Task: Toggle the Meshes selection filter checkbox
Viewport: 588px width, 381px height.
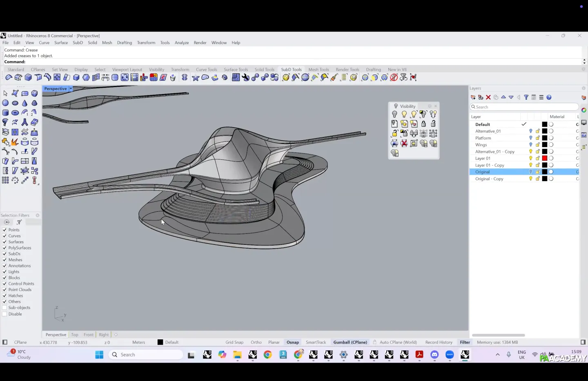Action: pyautogui.click(x=4, y=260)
